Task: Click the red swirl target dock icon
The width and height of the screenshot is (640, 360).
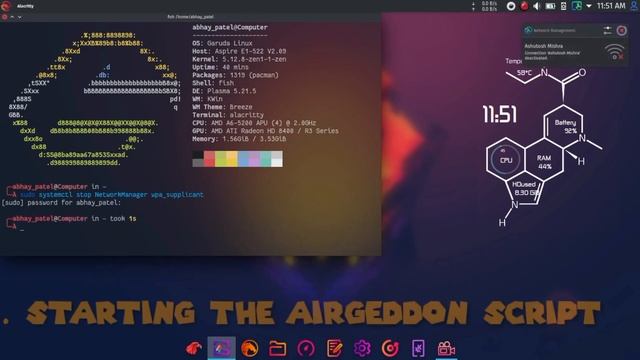Action: coord(390,349)
